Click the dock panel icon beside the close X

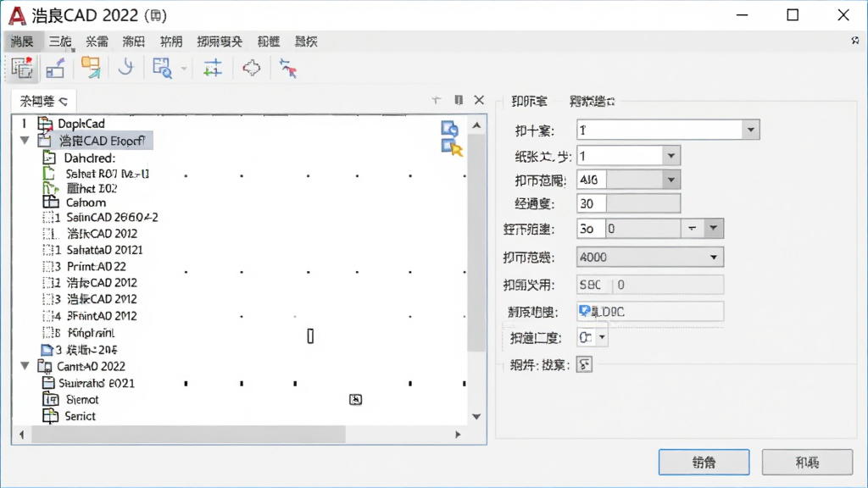pos(459,100)
